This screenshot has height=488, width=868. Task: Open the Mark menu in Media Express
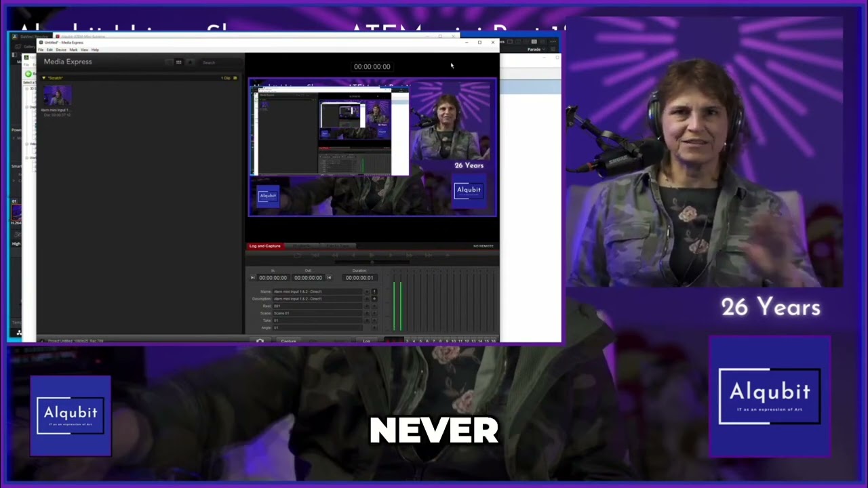(73, 49)
